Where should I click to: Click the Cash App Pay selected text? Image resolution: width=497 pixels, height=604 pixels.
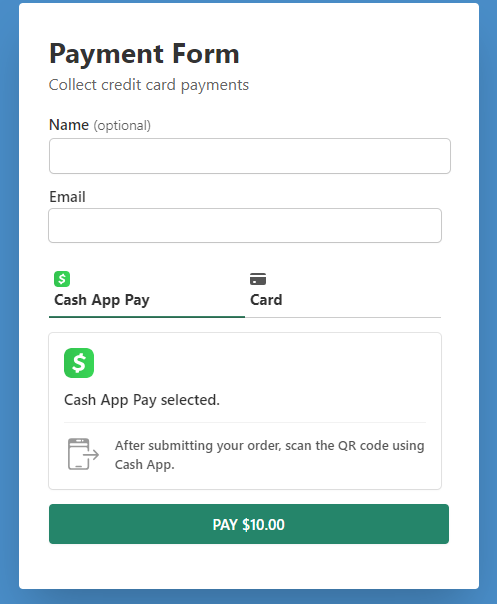tap(142, 400)
